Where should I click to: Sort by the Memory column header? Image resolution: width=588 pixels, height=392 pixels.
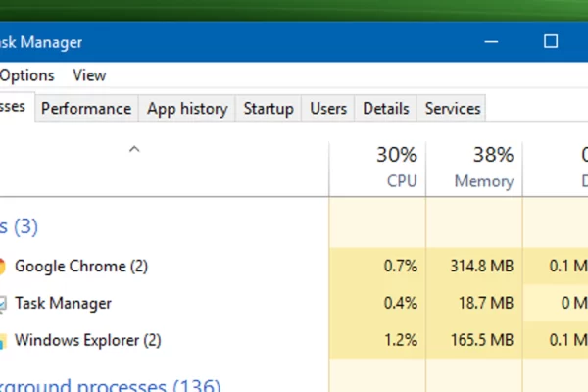point(474,169)
